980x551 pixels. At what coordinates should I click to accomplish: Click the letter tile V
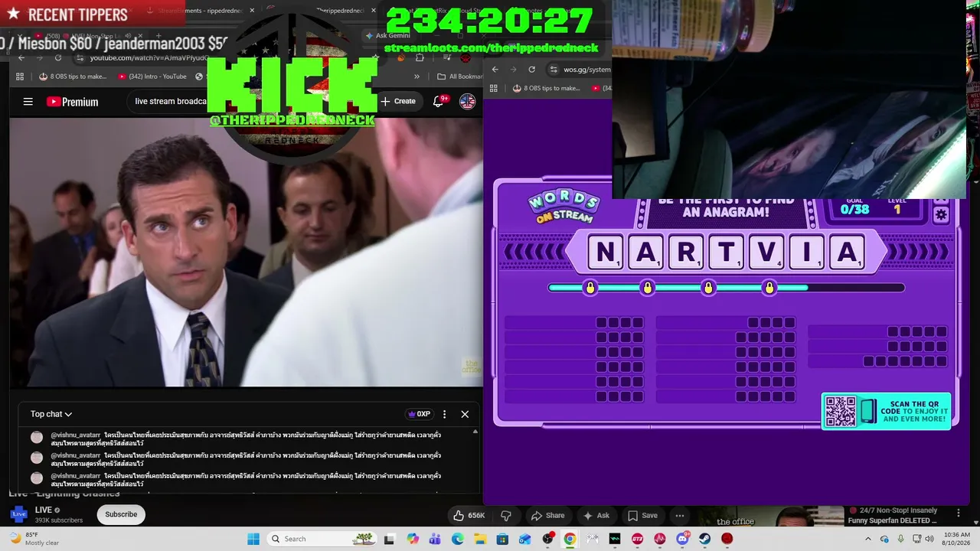(766, 252)
